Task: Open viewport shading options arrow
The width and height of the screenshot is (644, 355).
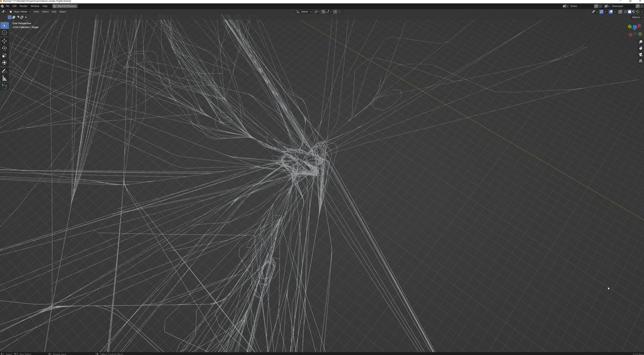Action: (642, 12)
